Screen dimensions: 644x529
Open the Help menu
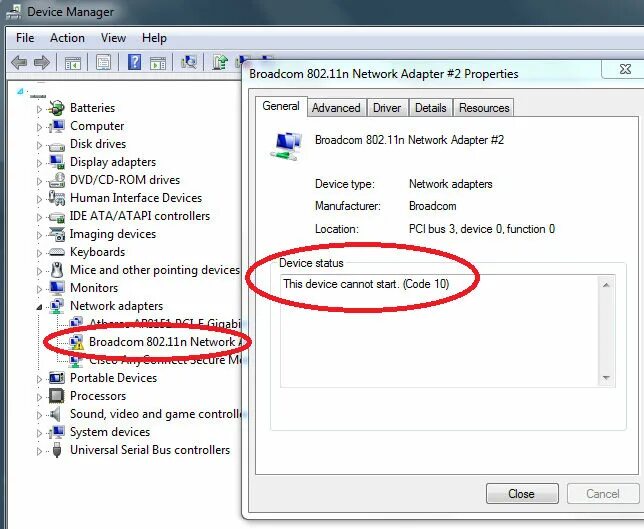(154, 38)
